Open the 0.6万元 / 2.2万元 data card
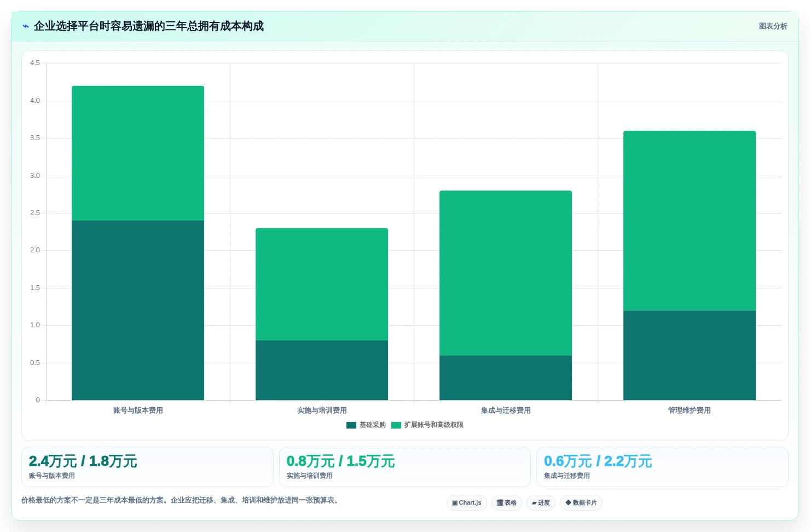810x532 pixels. tap(662, 467)
